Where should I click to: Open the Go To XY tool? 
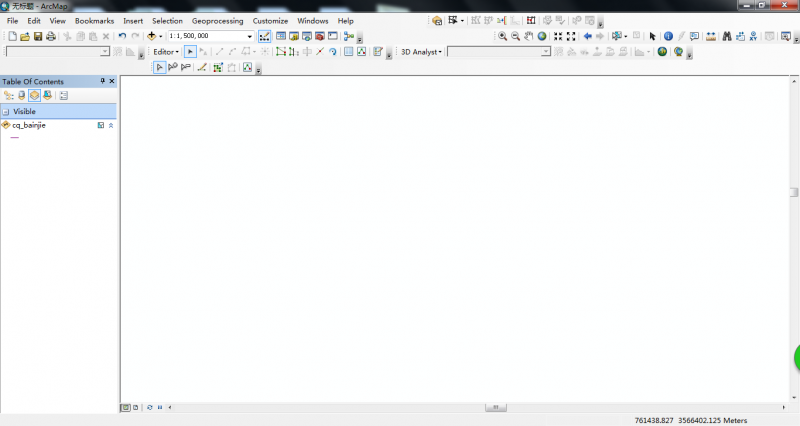(753, 36)
